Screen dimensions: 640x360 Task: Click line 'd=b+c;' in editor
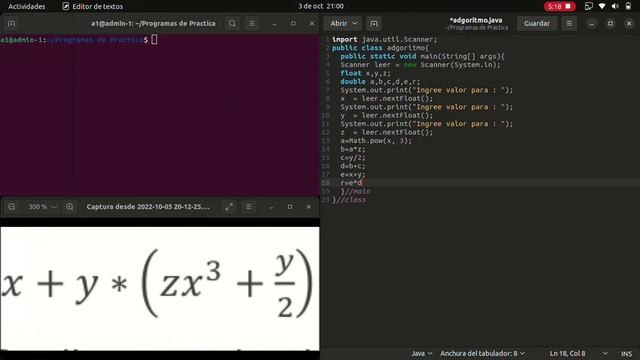353,166
